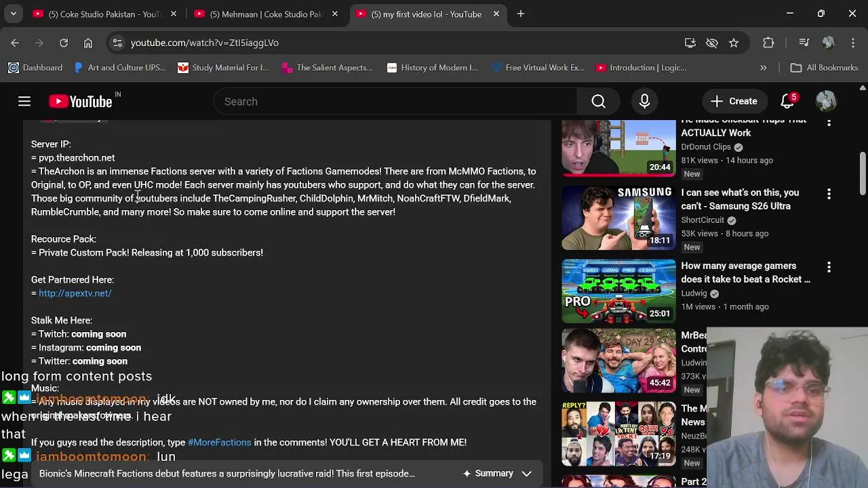
Task: View site information for youtube.com
Action: (x=117, y=43)
